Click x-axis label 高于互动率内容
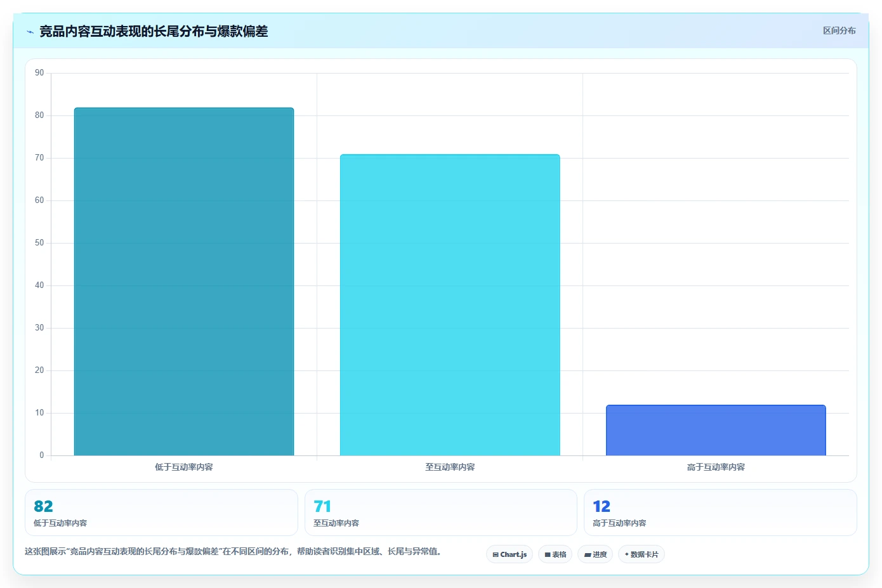 [716, 467]
